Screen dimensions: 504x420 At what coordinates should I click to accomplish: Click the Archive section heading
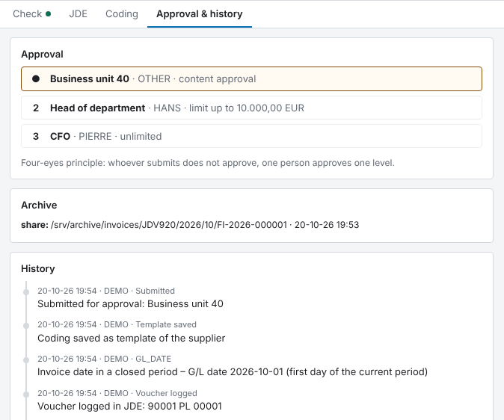39,205
